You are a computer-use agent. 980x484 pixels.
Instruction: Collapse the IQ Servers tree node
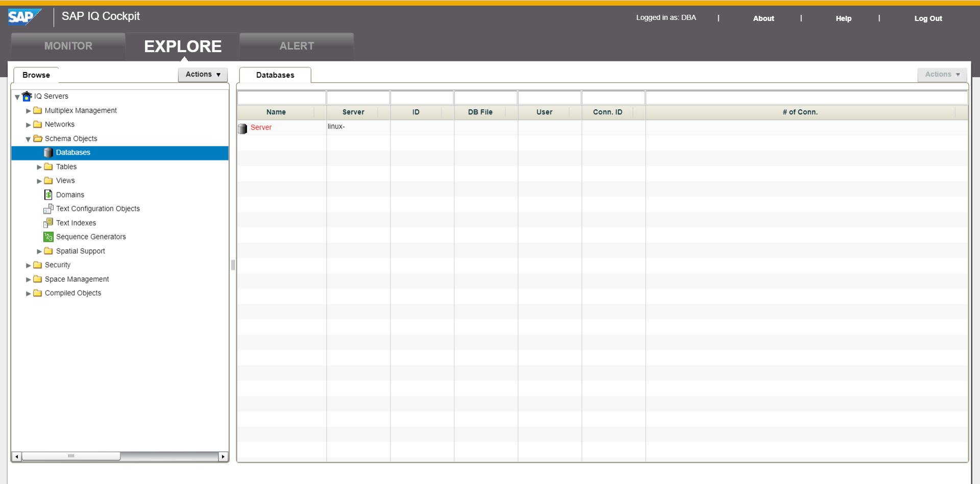tap(17, 96)
